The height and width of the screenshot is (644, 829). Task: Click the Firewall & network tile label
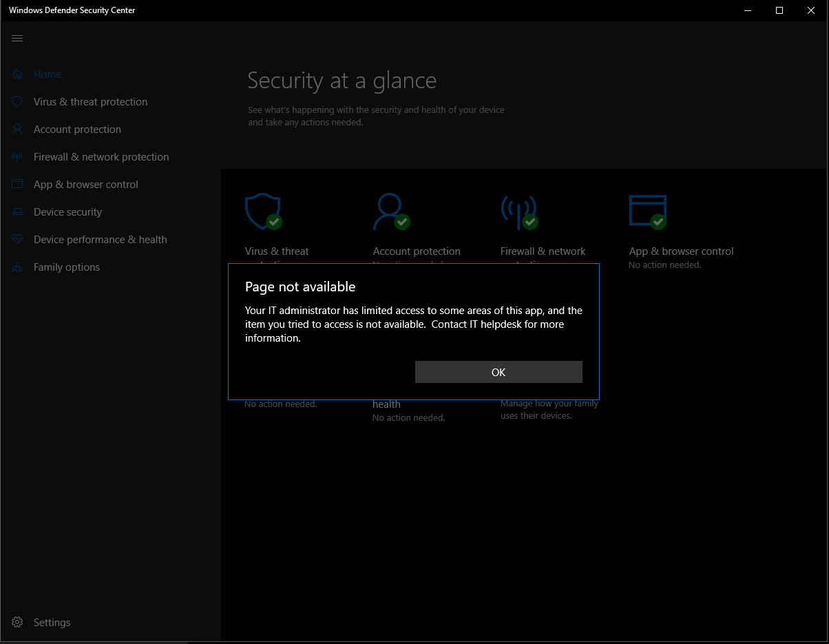543,251
